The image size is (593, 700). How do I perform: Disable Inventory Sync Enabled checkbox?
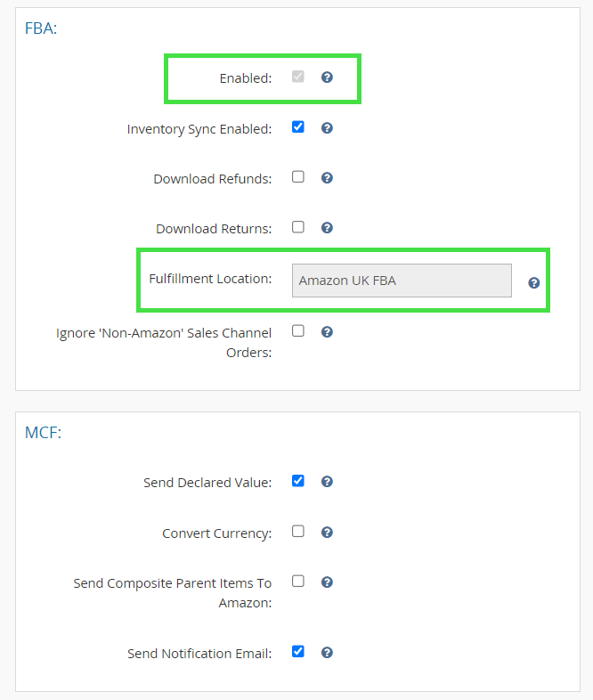click(x=298, y=126)
